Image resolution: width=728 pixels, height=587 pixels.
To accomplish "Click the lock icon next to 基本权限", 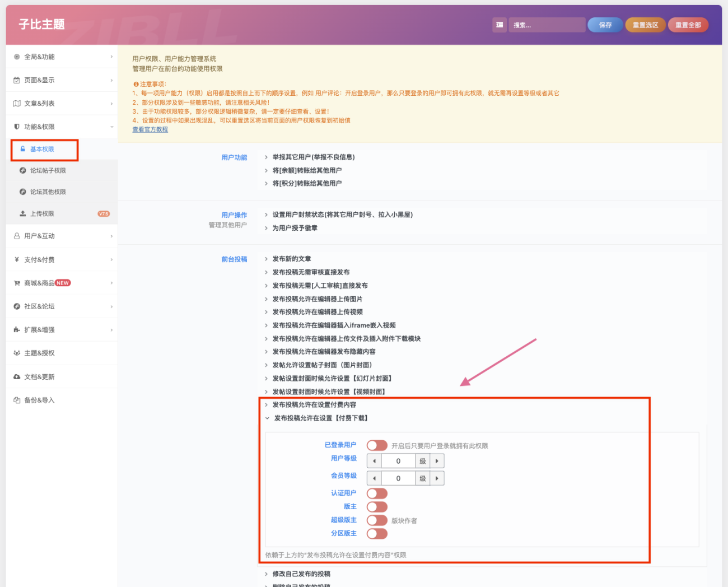I will (22, 149).
